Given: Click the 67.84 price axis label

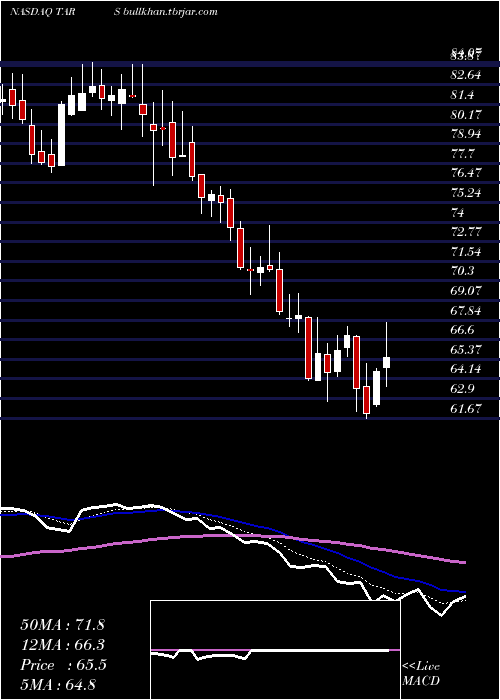Looking at the screenshot, I should click(x=466, y=310).
